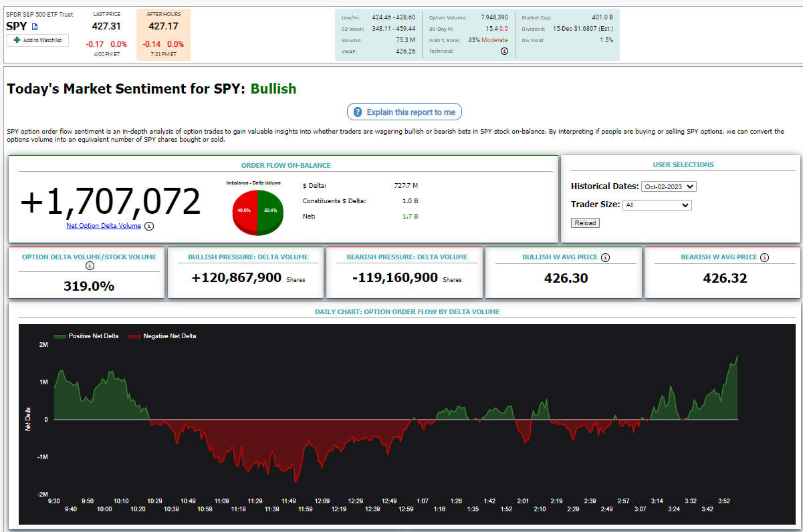Click the 2M label on chart y-axis
Viewport: 803px width, 532px height.
(x=44, y=345)
